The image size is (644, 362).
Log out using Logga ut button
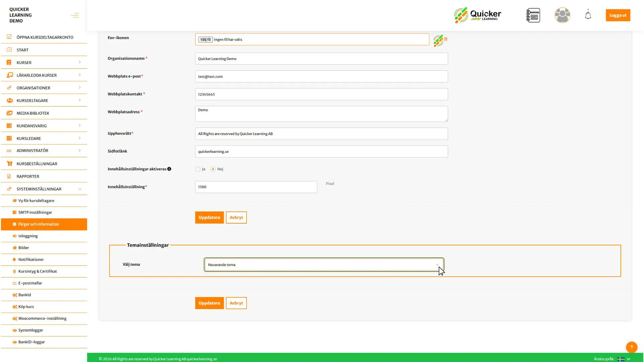[x=618, y=15]
